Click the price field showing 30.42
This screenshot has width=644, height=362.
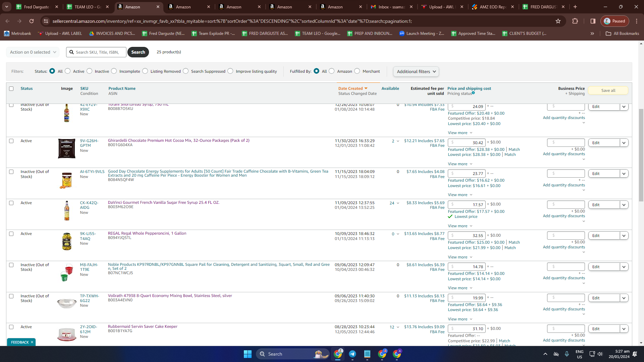click(x=467, y=143)
